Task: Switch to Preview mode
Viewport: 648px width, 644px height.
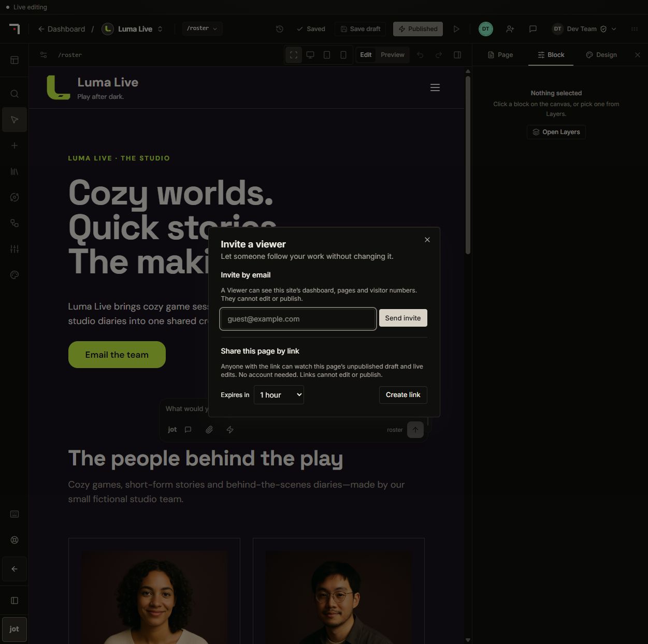Action: (x=393, y=55)
